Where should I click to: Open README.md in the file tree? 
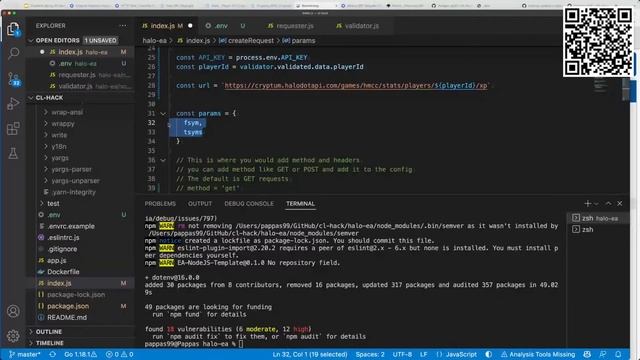67,318
